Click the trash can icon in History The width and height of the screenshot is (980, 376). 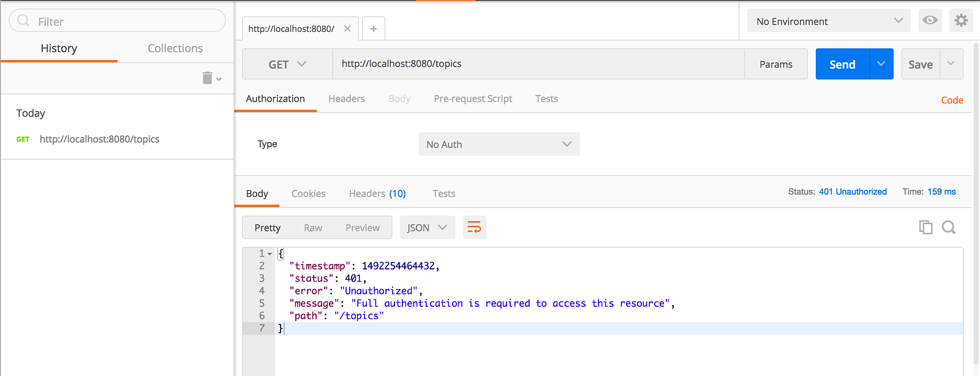tap(207, 78)
